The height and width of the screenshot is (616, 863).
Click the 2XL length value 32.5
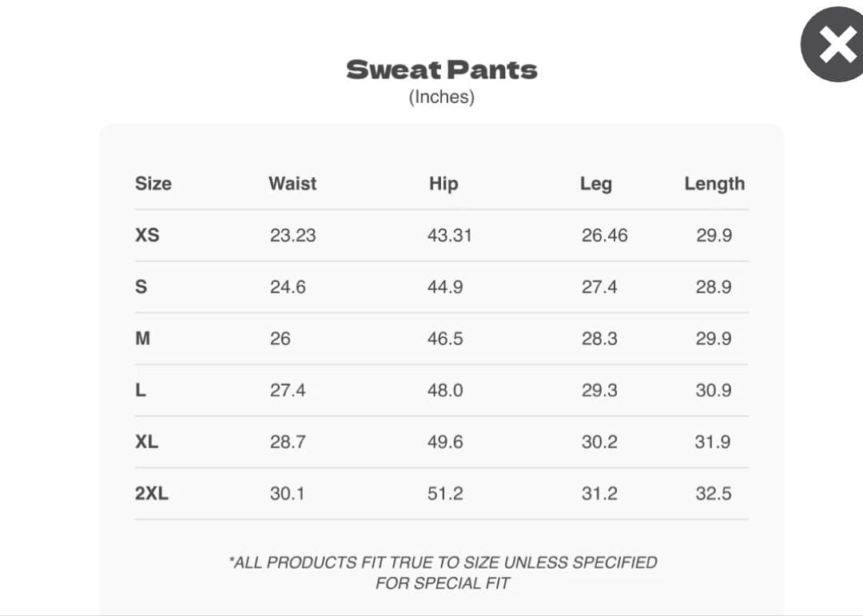(713, 494)
